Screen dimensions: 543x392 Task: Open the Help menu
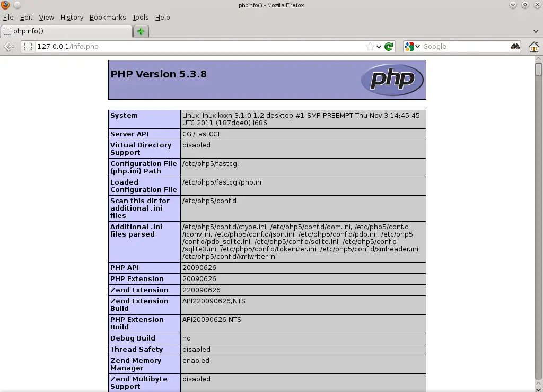[162, 18]
